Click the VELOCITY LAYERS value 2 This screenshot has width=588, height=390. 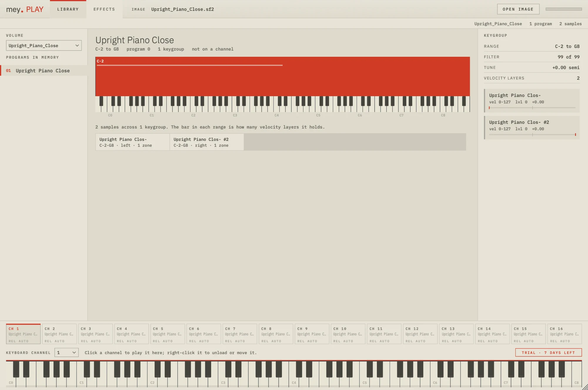[578, 78]
